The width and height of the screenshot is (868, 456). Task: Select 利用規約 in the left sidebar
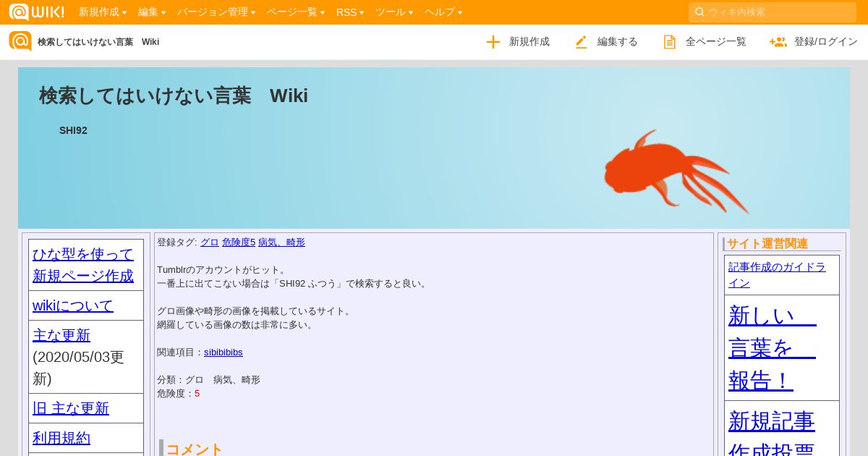61,438
